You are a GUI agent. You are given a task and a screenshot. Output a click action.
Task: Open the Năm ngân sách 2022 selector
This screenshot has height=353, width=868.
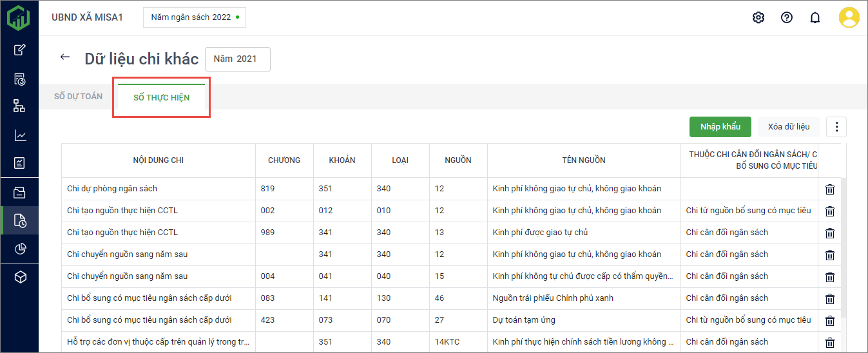click(x=194, y=17)
